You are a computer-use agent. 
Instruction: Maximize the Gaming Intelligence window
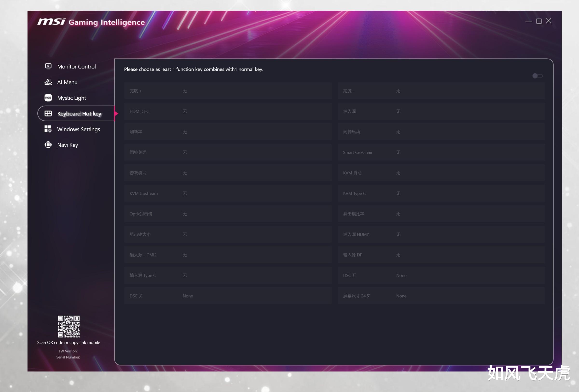coord(539,21)
